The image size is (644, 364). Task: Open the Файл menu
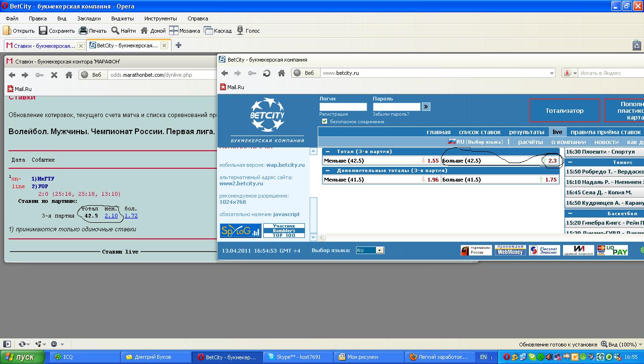(x=12, y=18)
